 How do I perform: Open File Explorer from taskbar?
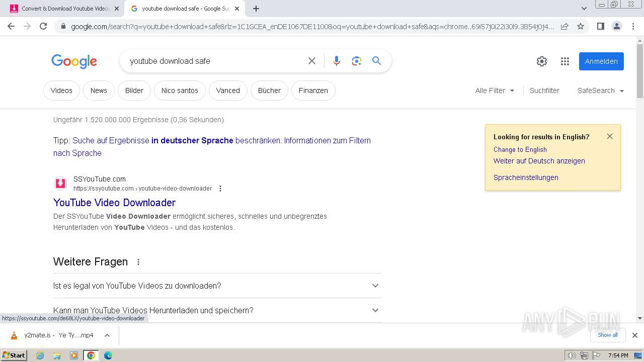tap(57, 355)
